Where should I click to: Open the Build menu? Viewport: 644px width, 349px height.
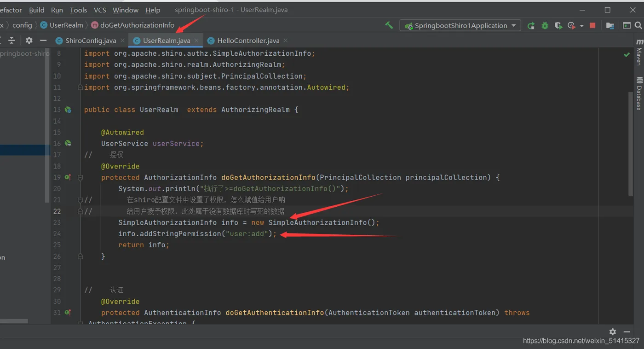tap(37, 10)
